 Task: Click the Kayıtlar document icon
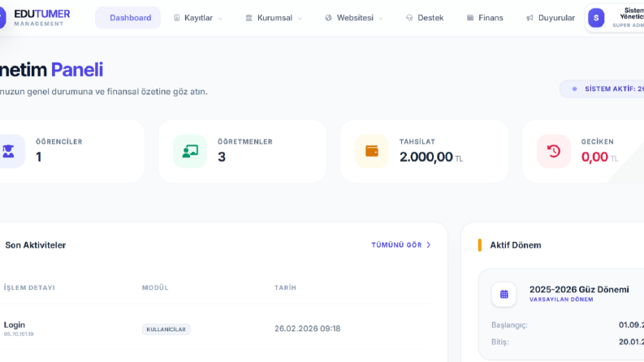pyautogui.click(x=176, y=18)
